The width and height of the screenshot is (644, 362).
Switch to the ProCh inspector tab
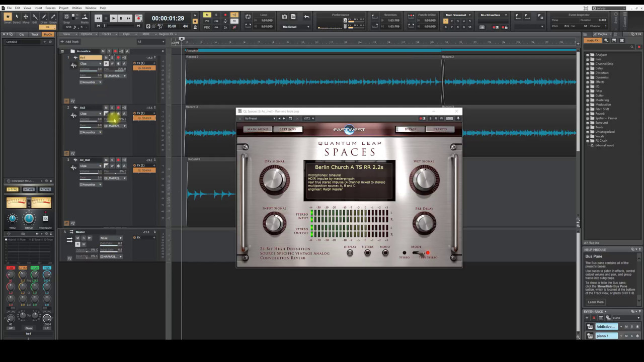click(48, 34)
